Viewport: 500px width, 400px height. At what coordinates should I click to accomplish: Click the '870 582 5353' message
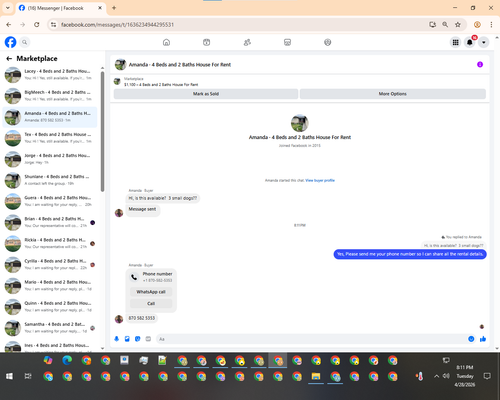click(x=142, y=318)
